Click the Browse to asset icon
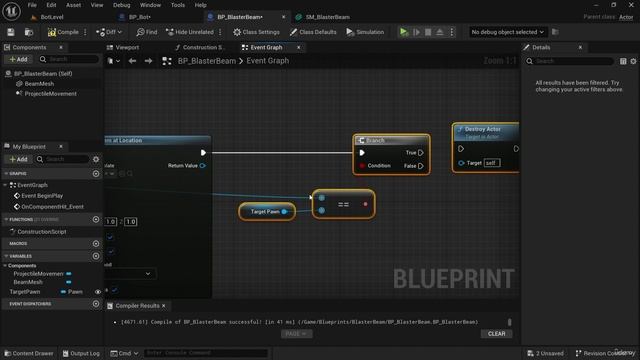Image resolution: width=640 pixels, height=360 pixels. tap(29, 32)
